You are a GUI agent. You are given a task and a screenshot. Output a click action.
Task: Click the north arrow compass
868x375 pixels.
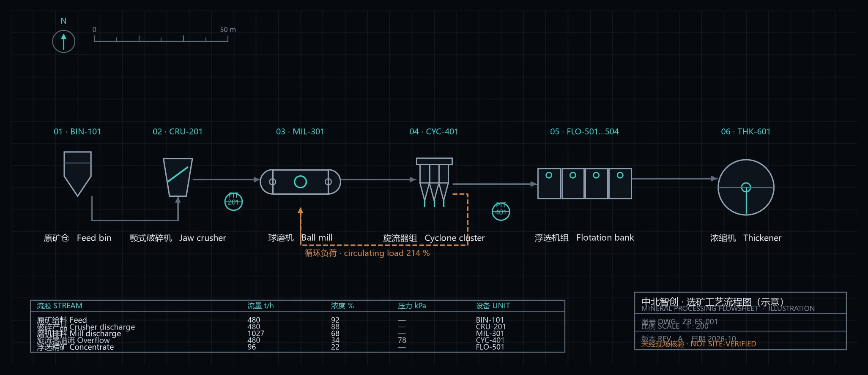tap(63, 41)
